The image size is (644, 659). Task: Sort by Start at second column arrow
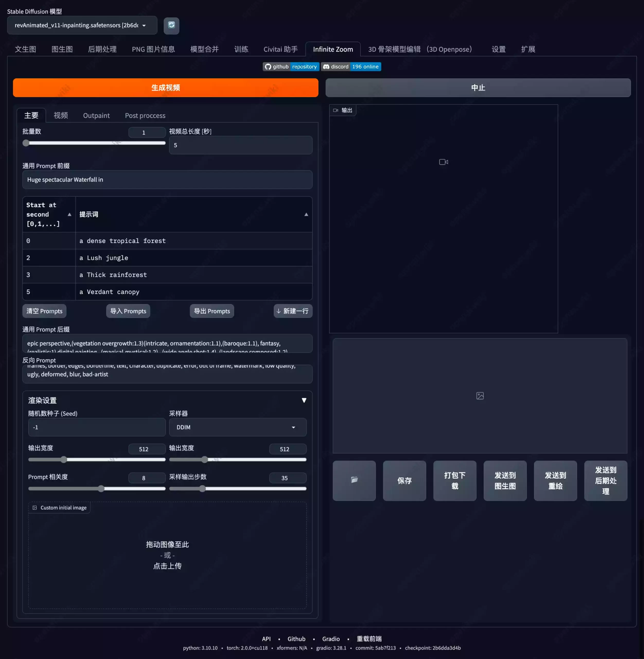pos(69,214)
